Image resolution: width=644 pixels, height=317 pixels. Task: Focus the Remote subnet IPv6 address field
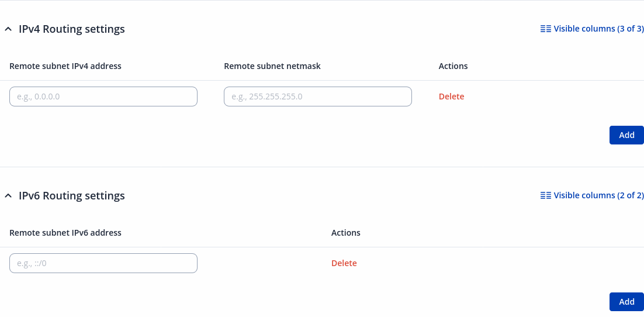pos(103,263)
